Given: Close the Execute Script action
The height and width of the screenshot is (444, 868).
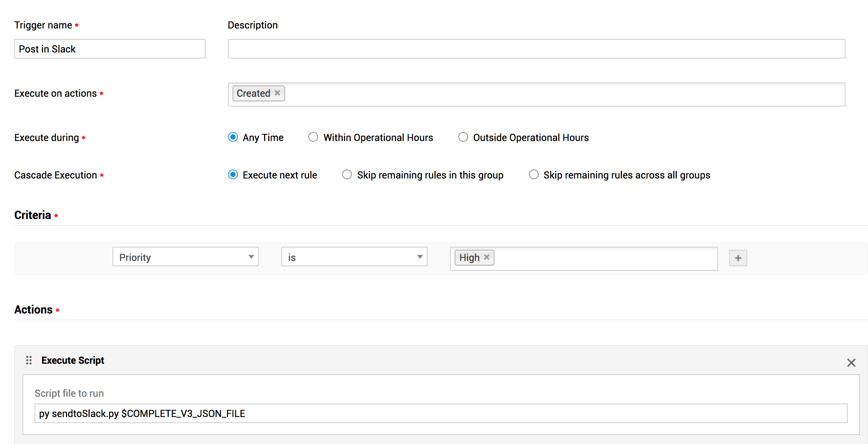Looking at the screenshot, I should (851, 363).
